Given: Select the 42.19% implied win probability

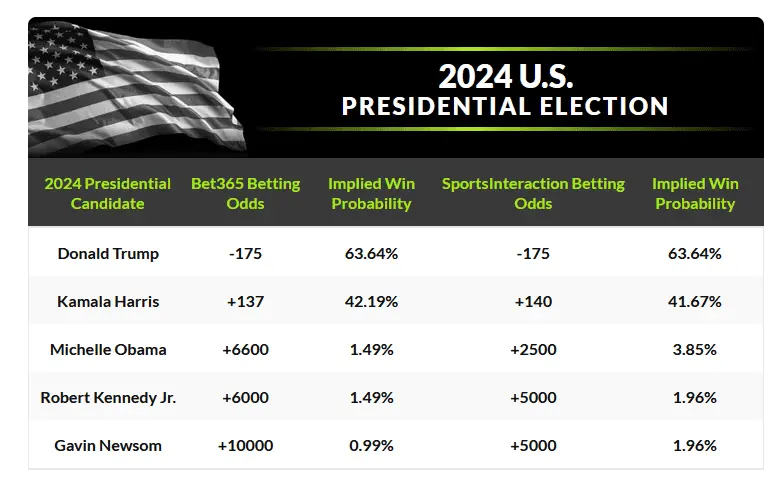Looking at the screenshot, I should (370, 301).
